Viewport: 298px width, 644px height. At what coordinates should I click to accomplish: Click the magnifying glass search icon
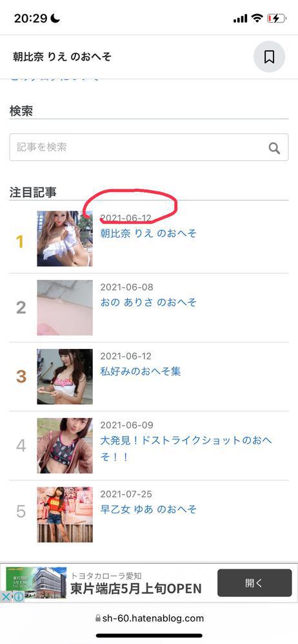[x=275, y=147]
